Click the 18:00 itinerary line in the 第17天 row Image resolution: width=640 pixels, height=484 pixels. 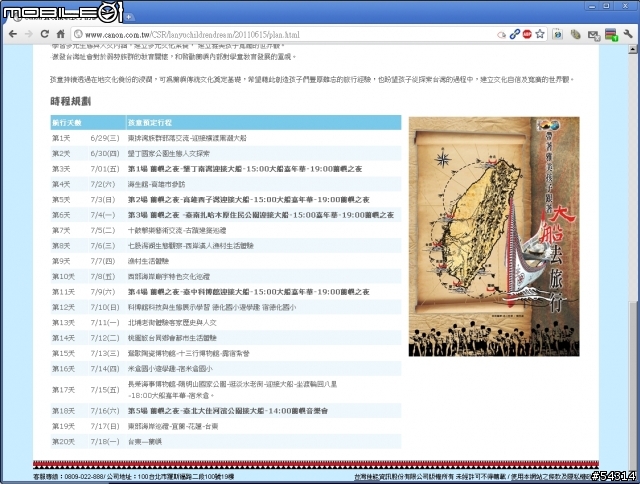click(x=171, y=395)
